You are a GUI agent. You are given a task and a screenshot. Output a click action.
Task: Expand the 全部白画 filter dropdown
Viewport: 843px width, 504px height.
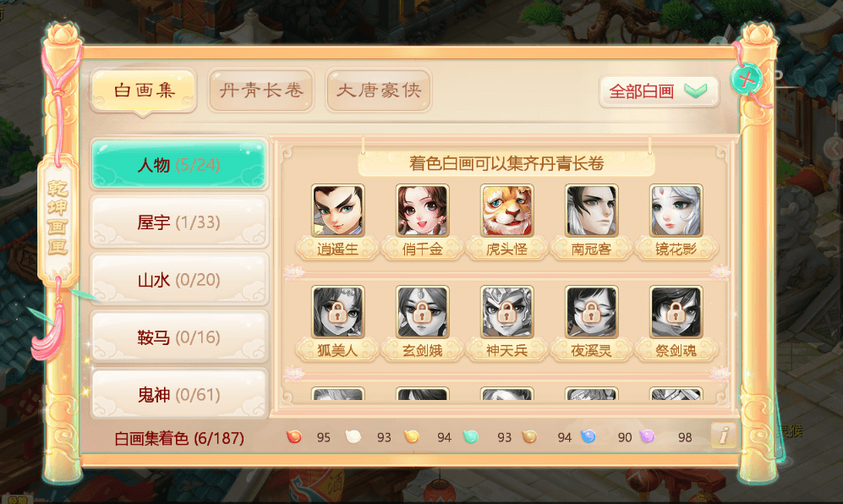[x=660, y=91]
